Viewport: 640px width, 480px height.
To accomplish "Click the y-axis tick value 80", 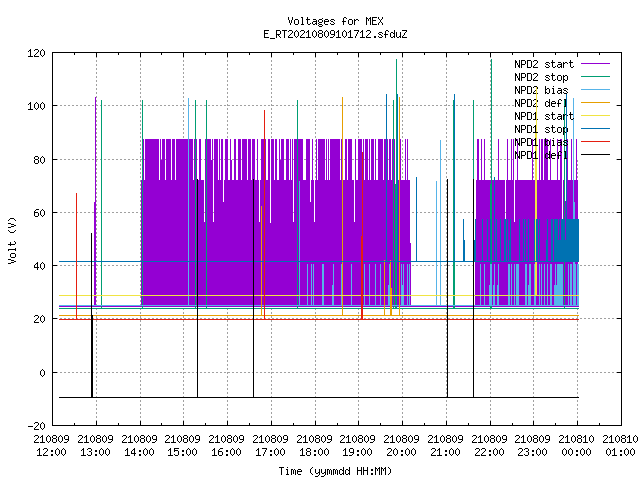I will click(x=40, y=160).
